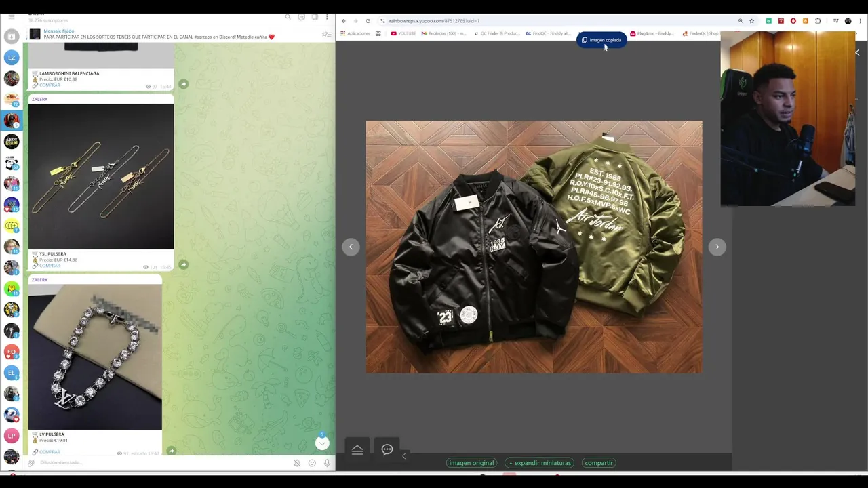Viewport: 868px width, 488px height.
Task: Open the image comments speech bubble
Action: click(387, 449)
